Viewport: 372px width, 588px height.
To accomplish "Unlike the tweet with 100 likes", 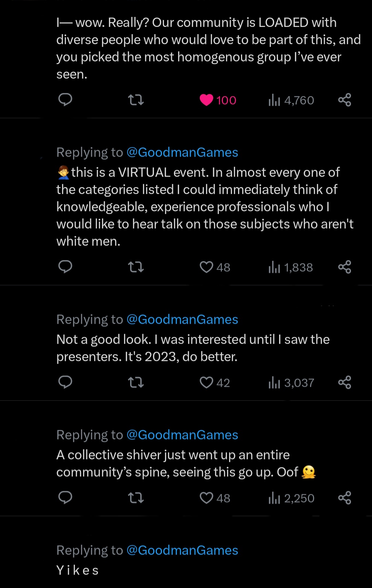I will (207, 100).
